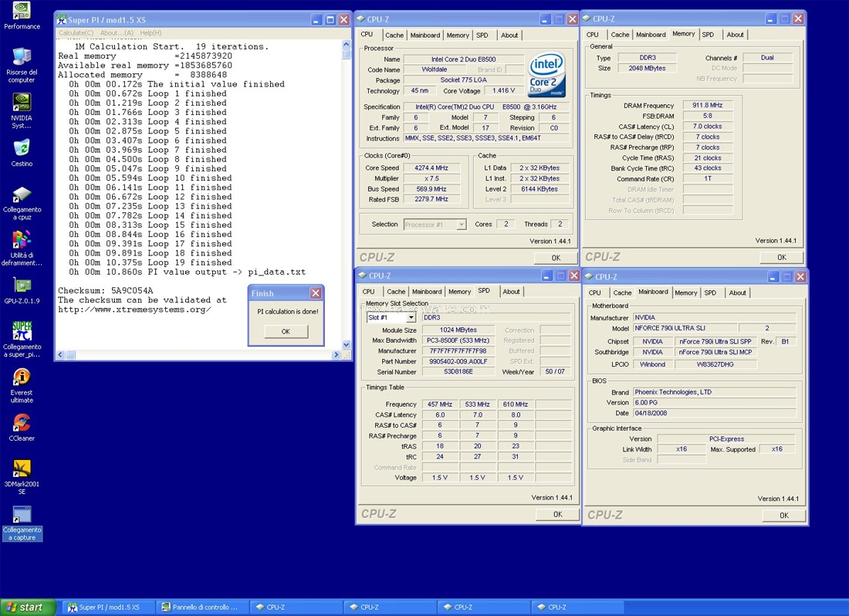Open About tab in CPU-Z processor window
Image resolution: width=849 pixels, height=616 pixels.
coord(509,36)
